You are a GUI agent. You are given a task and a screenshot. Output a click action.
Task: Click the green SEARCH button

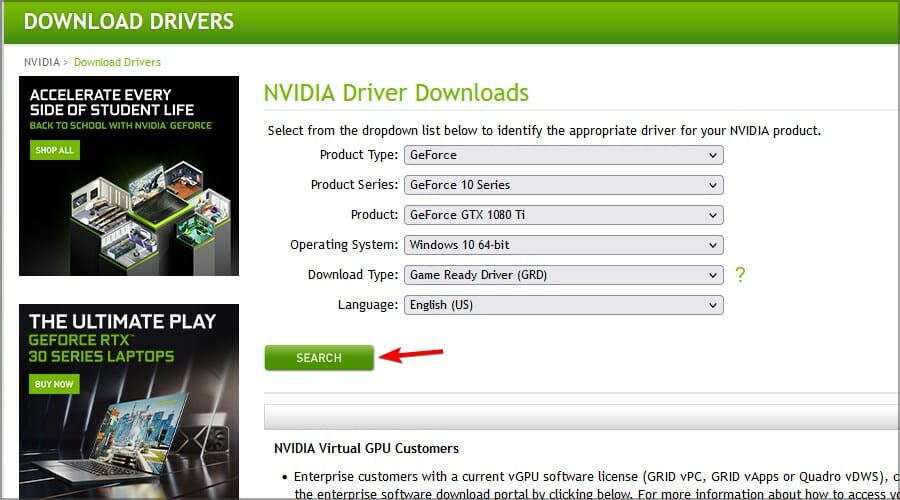point(319,358)
